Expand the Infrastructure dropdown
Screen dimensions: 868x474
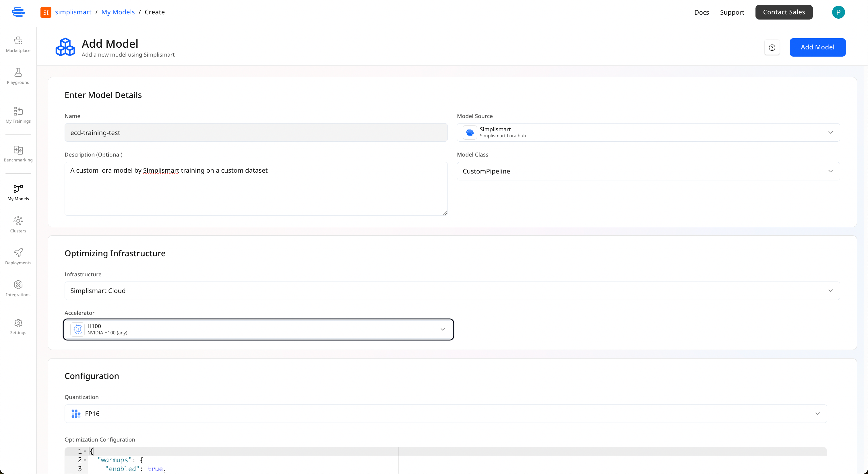click(452, 291)
